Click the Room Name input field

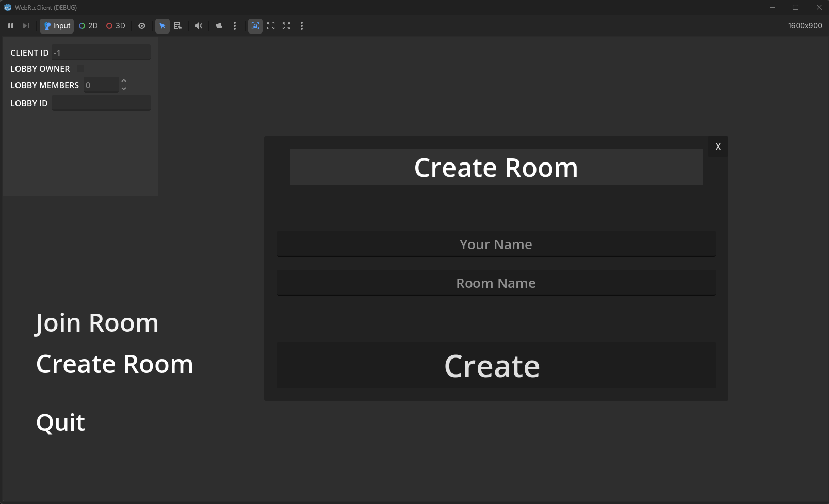tap(495, 283)
